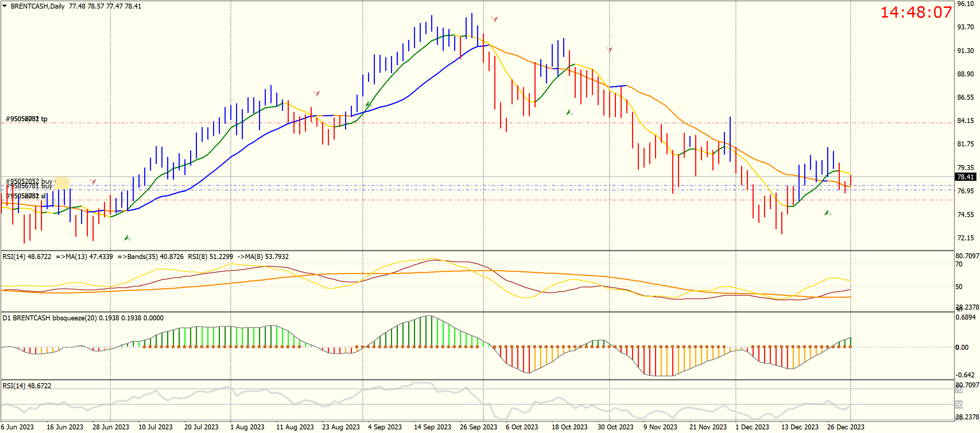Click the 26 Sep 2023 date on time axis

pyautogui.click(x=478, y=427)
